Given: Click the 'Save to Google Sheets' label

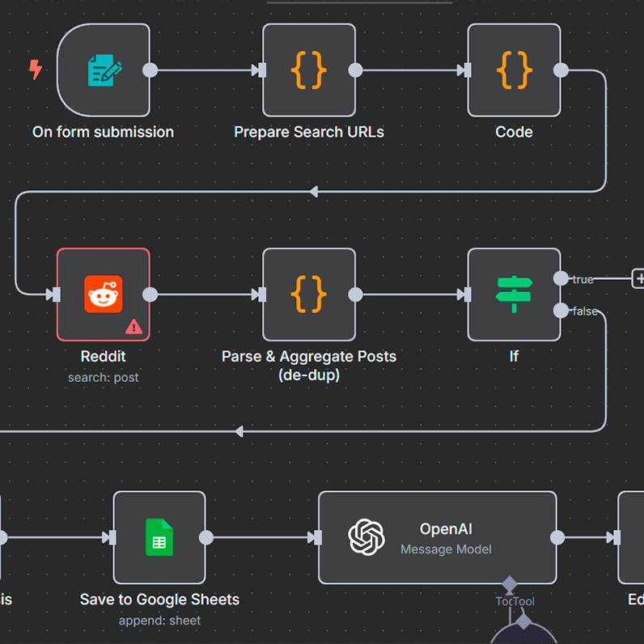Looking at the screenshot, I should [x=159, y=600].
